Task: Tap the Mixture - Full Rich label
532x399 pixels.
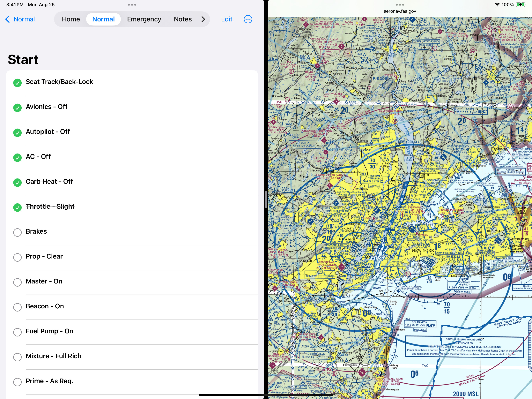Action: [x=54, y=356]
